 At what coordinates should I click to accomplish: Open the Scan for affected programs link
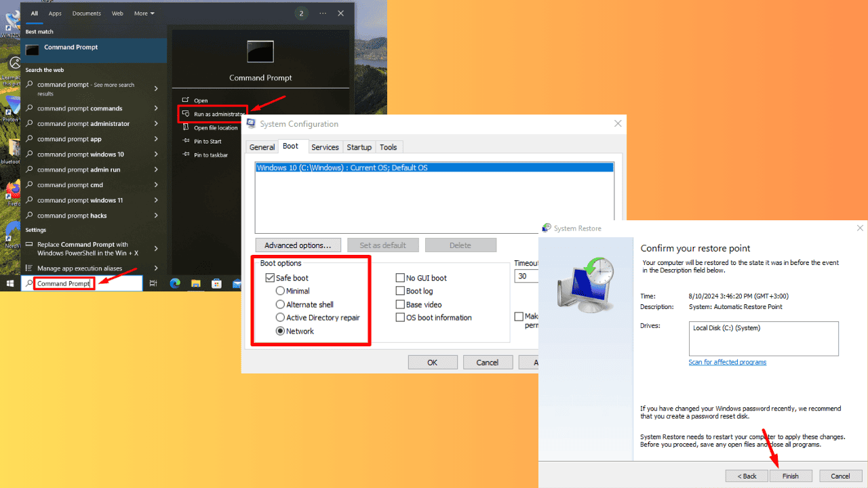click(x=727, y=362)
